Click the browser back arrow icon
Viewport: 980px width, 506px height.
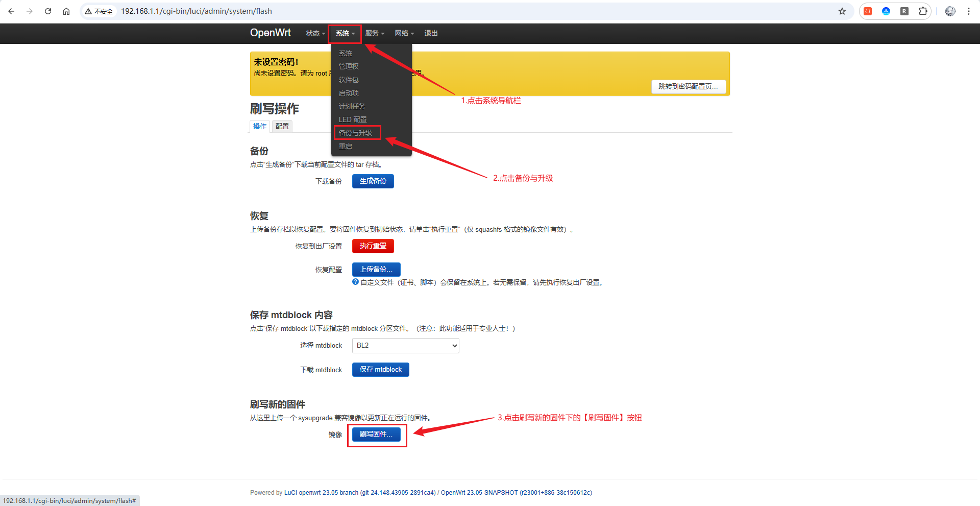pyautogui.click(x=11, y=11)
